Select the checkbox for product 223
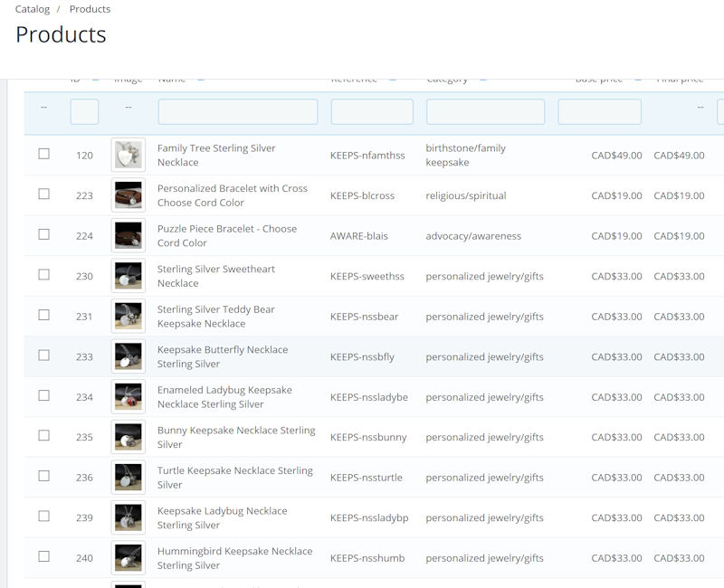This screenshot has height=588, width=724. pyautogui.click(x=43, y=194)
